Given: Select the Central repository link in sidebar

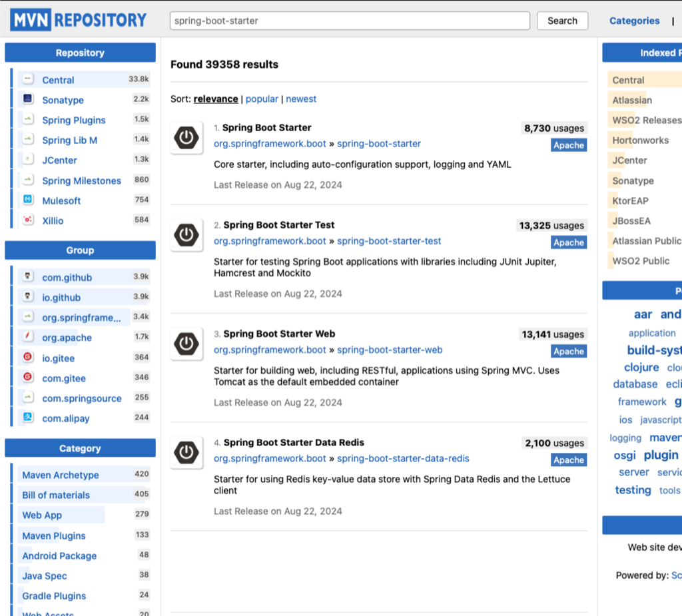Looking at the screenshot, I should tap(58, 80).
